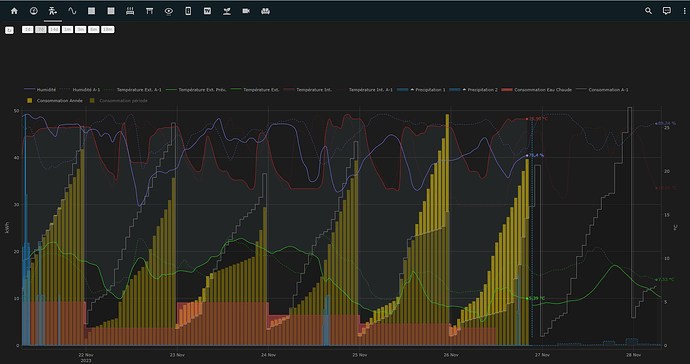Click the 7,53 °C green value label
Image resolution: width=690 pixels, height=364 pixels.
pyautogui.click(x=666, y=279)
